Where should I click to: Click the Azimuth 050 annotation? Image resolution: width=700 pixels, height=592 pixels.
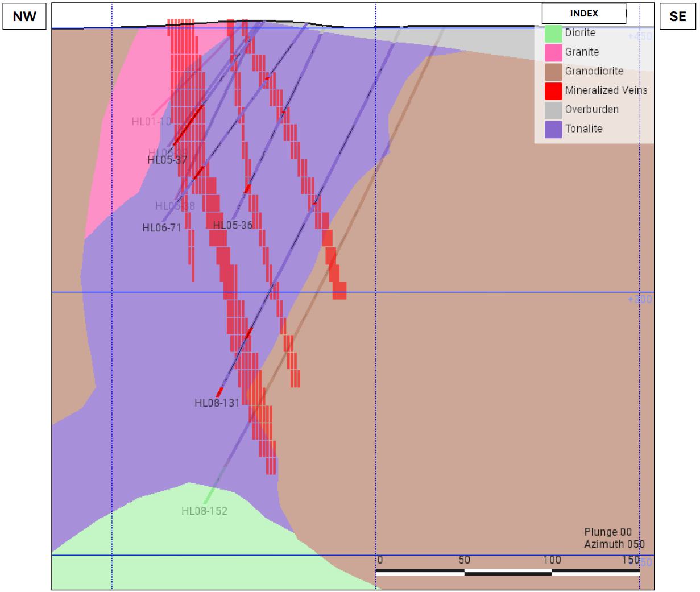[614, 544]
